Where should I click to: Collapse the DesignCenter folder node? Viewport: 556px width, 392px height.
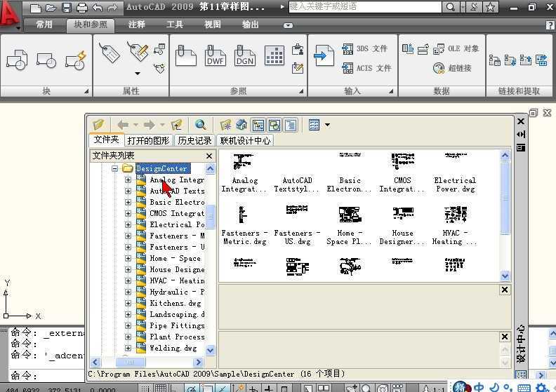tap(114, 168)
